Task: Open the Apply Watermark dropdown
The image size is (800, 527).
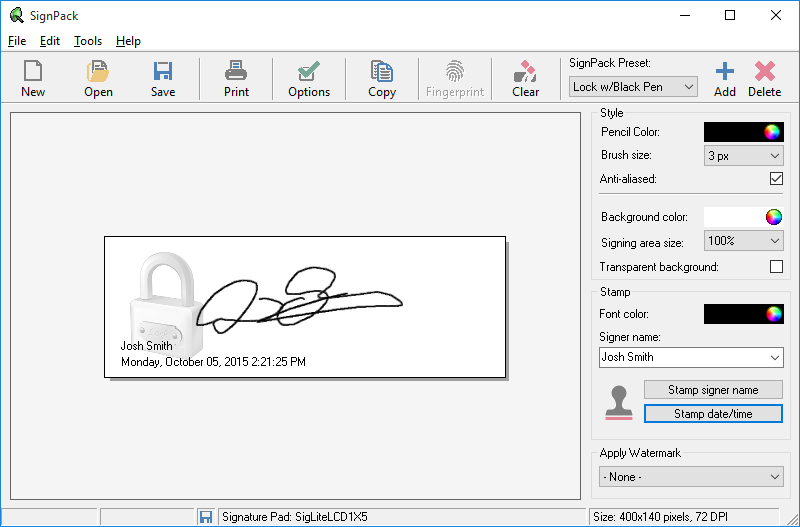Action: tap(691, 477)
